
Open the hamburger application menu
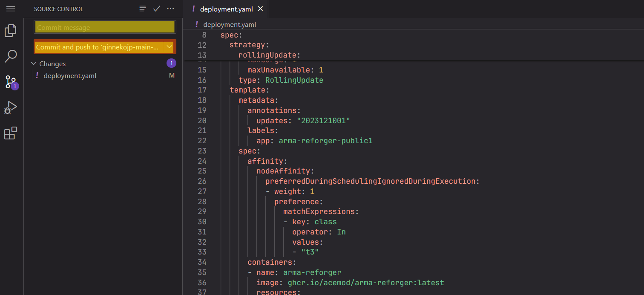click(11, 9)
